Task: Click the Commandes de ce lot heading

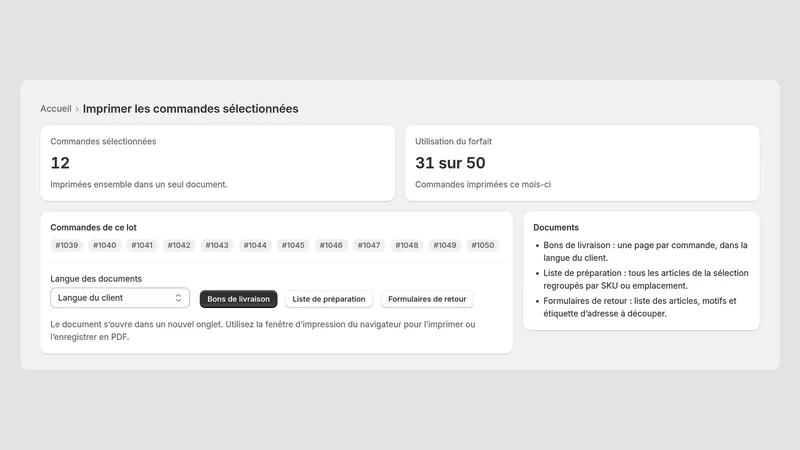Action: pos(93,228)
